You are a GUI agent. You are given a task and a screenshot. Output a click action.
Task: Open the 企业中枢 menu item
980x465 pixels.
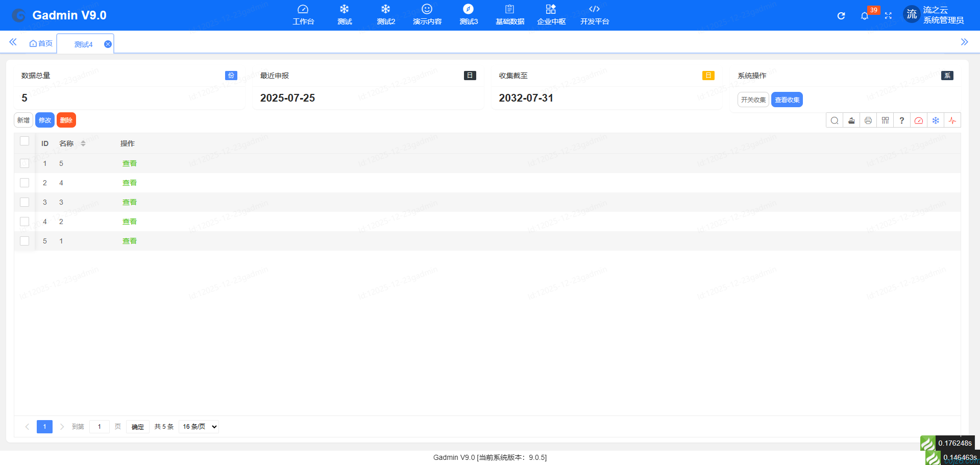click(551, 15)
